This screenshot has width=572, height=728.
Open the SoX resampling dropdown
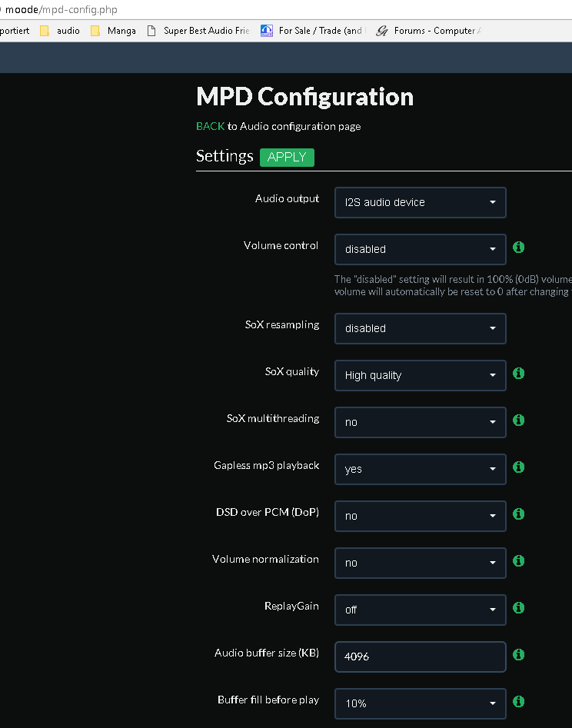(x=420, y=328)
